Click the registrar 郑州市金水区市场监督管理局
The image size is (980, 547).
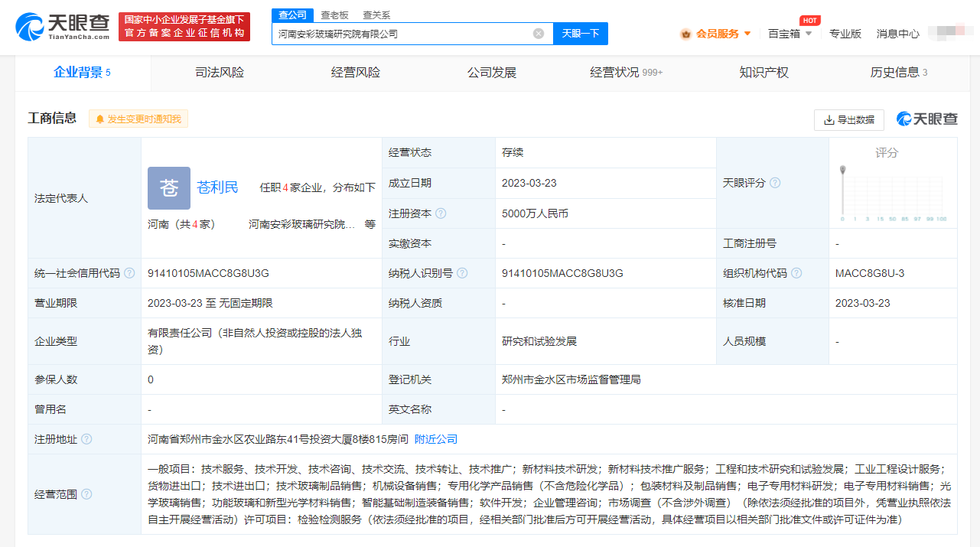[571, 379]
